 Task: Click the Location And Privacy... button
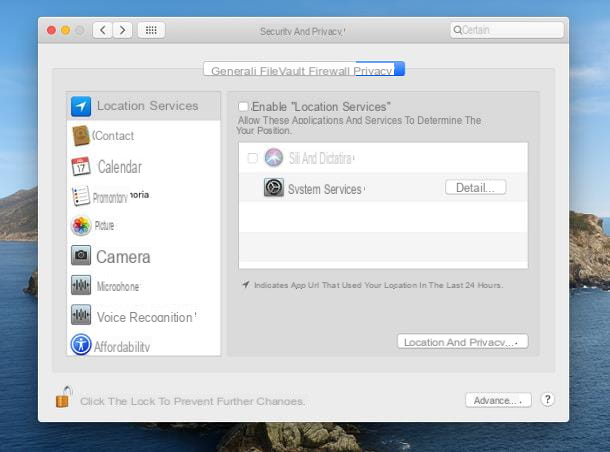pos(463,342)
